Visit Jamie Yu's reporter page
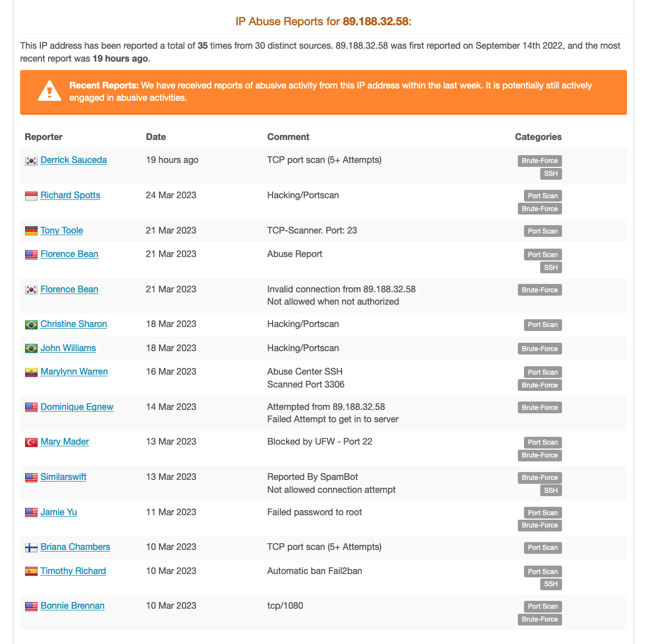 pos(59,512)
